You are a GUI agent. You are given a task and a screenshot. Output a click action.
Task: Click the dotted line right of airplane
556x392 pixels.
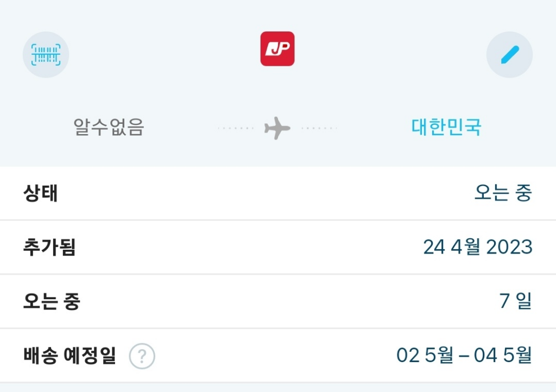click(319, 129)
